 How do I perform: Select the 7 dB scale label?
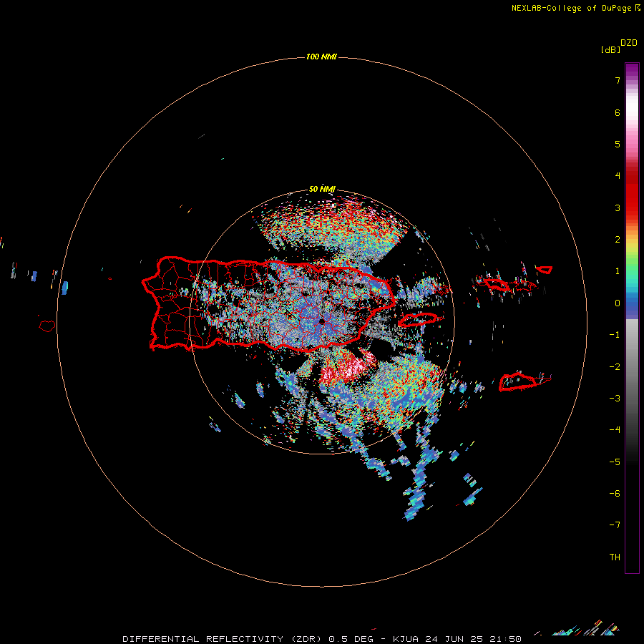(x=618, y=80)
